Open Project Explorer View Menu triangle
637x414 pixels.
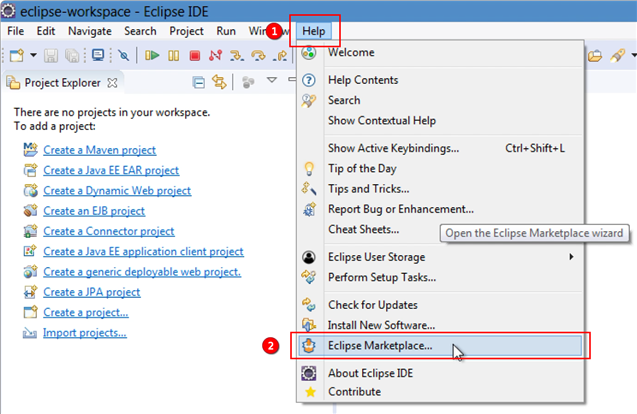click(272, 80)
